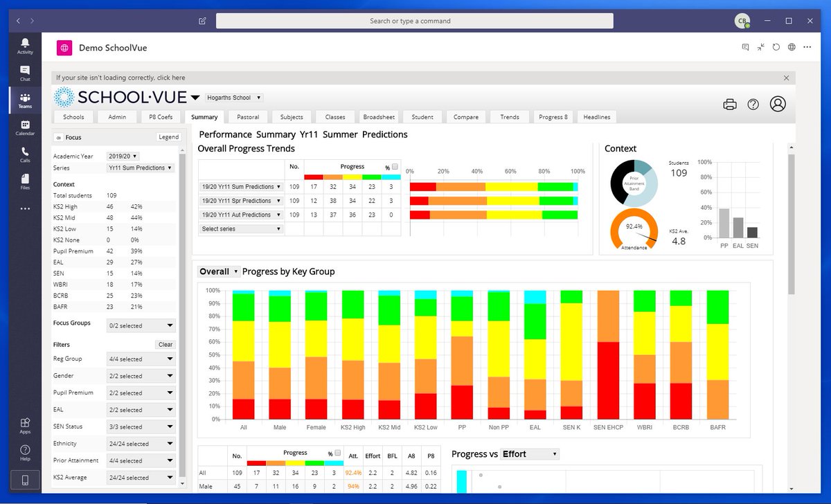Expand the Prior Attainment filter dropdown
This screenshot has height=504, width=831.
[141, 460]
